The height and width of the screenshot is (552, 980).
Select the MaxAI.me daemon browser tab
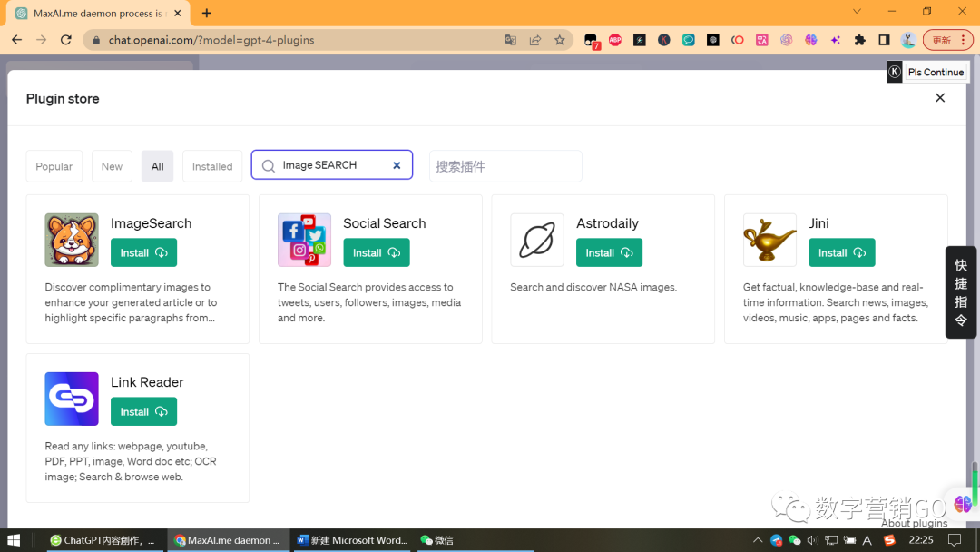[x=97, y=13]
